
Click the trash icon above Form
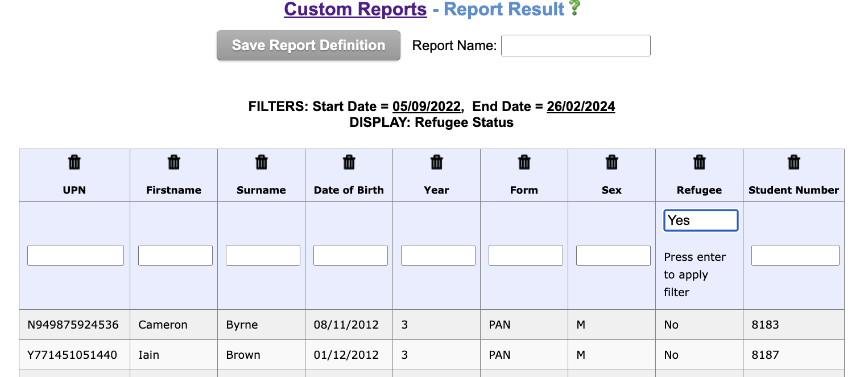tap(524, 162)
